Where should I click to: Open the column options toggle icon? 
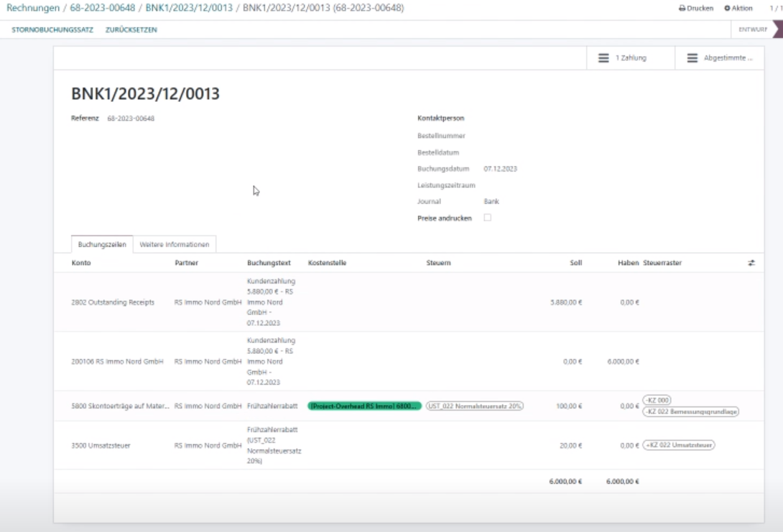[x=751, y=263]
